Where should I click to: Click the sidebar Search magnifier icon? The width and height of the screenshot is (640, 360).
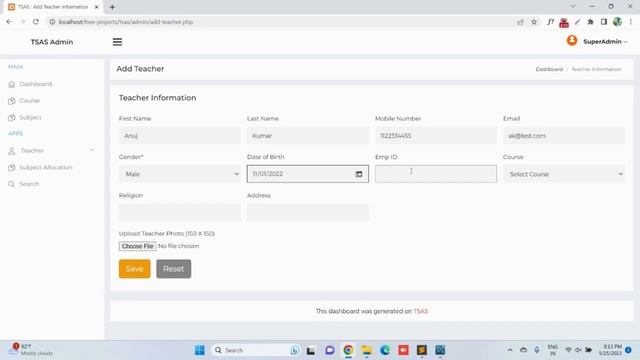(x=11, y=184)
